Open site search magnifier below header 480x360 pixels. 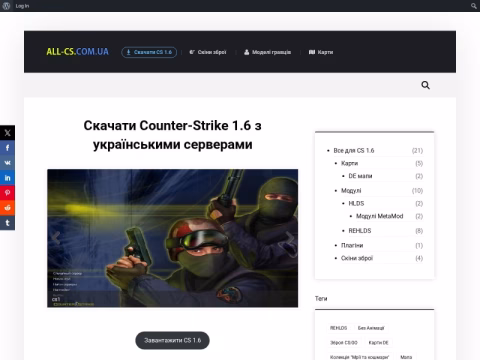pos(425,85)
